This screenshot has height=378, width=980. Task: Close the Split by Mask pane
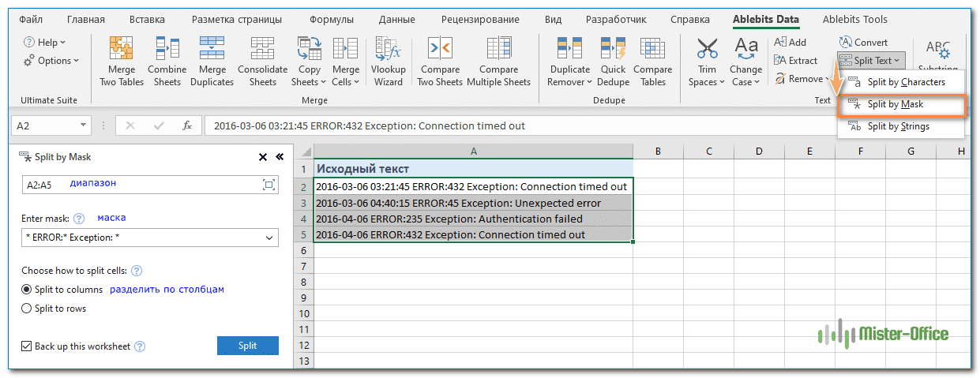[263, 157]
